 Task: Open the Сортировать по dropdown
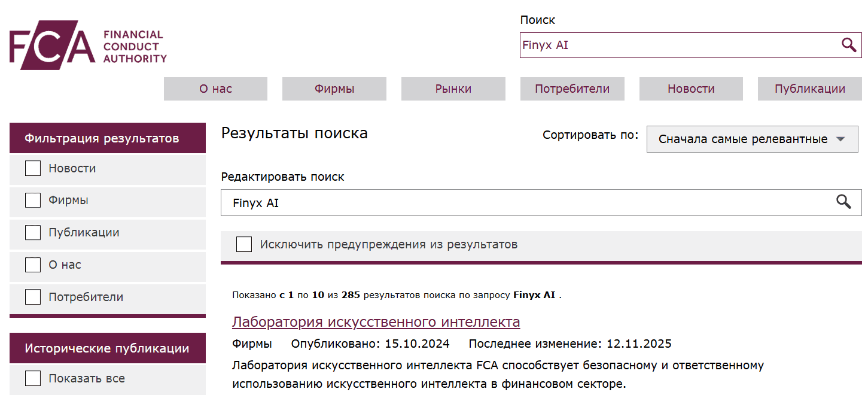752,139
